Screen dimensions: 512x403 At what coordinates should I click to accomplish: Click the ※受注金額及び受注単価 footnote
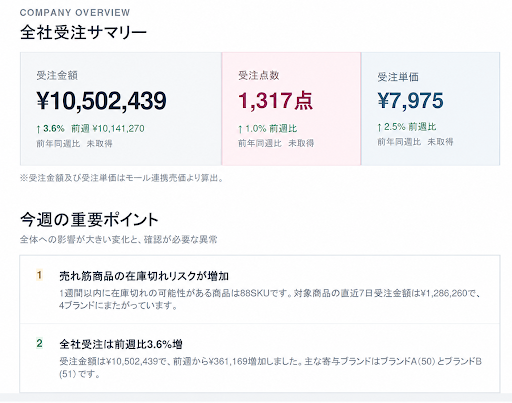tap(121, 178)
